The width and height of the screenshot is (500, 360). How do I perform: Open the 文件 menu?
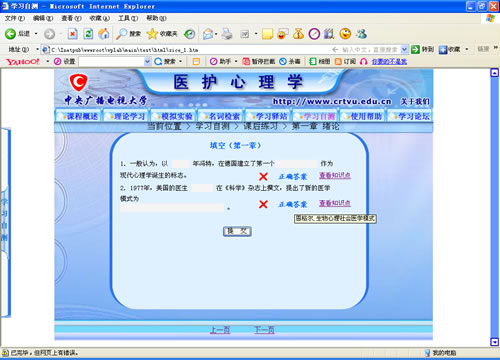(x=15, y=18)
